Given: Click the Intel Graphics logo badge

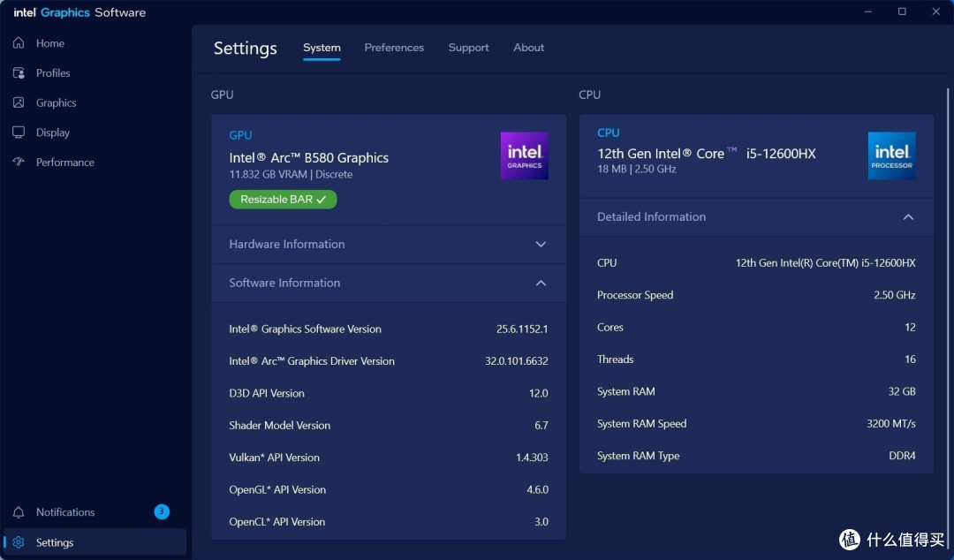Looking at the screenshot, I should (524, 155).
